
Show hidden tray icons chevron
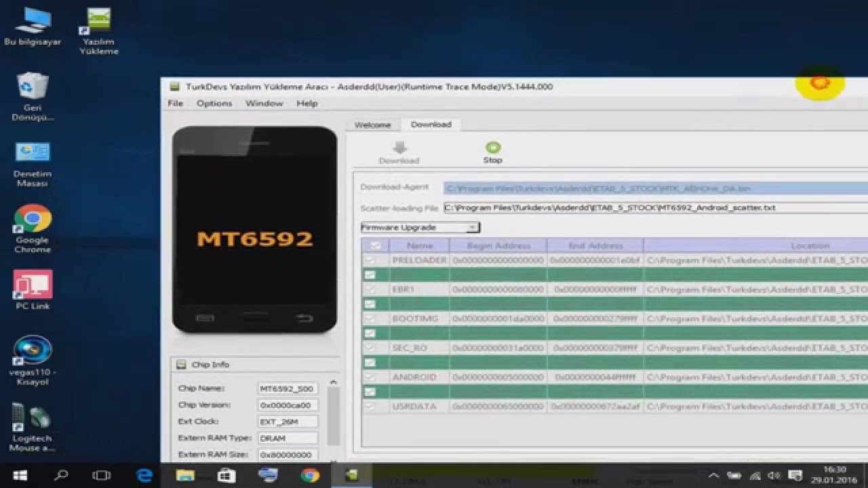click(x=714, y=475)
